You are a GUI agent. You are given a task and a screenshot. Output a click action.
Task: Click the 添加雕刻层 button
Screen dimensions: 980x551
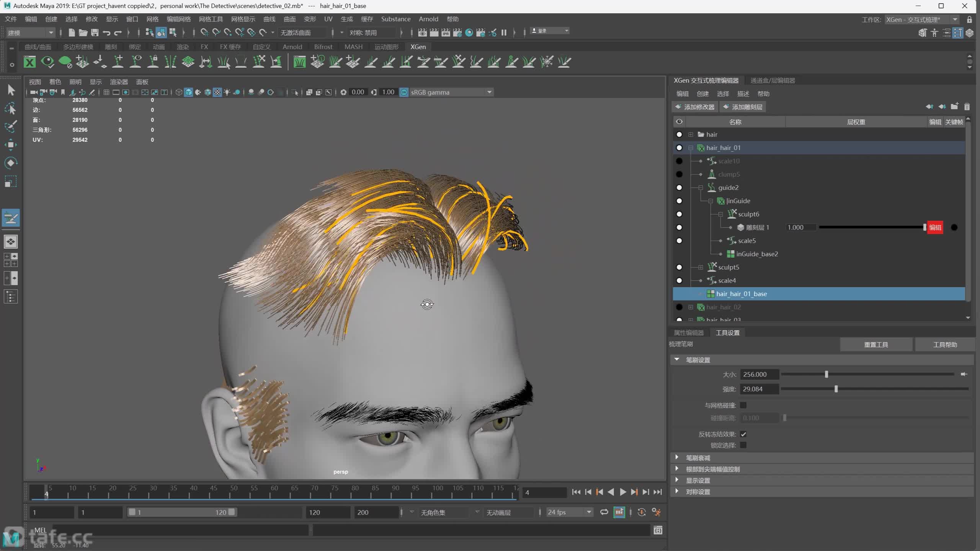tap(743, 107)
